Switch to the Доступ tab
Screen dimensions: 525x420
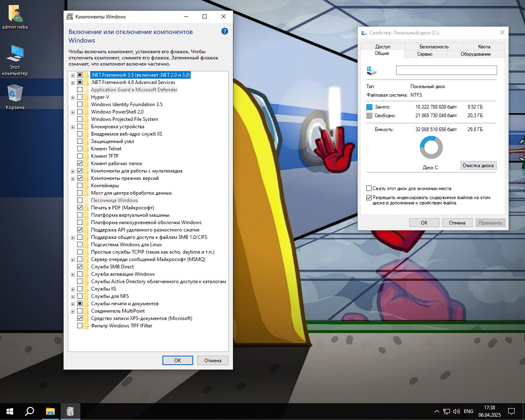pyautogui.click(x=383, y=46)
